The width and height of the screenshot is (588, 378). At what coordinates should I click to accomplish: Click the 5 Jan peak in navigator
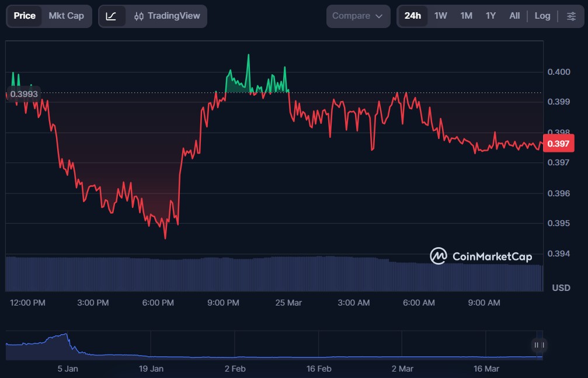pos(63,336)
